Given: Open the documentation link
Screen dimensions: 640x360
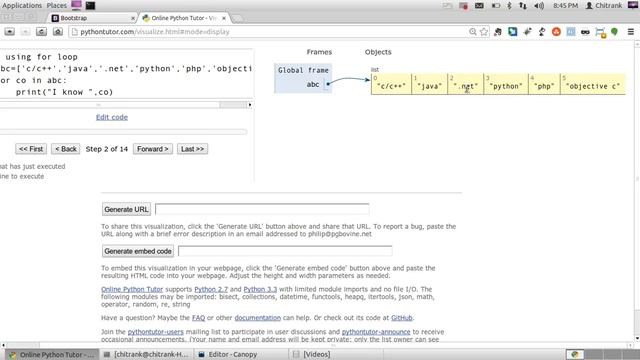Looking at the screenshot, I should pos(258,318).
